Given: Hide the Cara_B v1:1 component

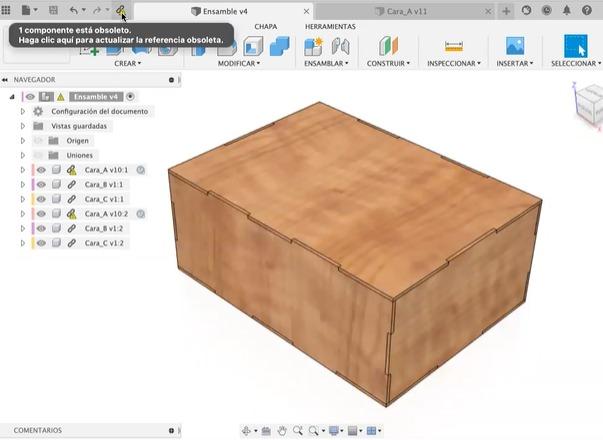Looking at the screenshot, I should point(41,185).
